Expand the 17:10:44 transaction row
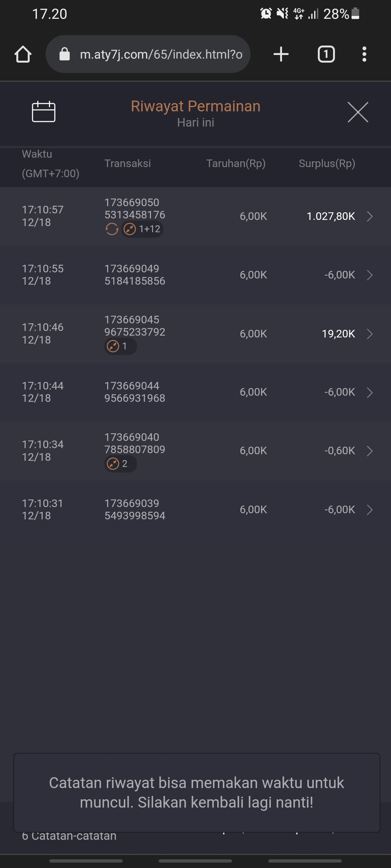The width and height of the screenshot is (391, 868). click(x=369, y=392)
